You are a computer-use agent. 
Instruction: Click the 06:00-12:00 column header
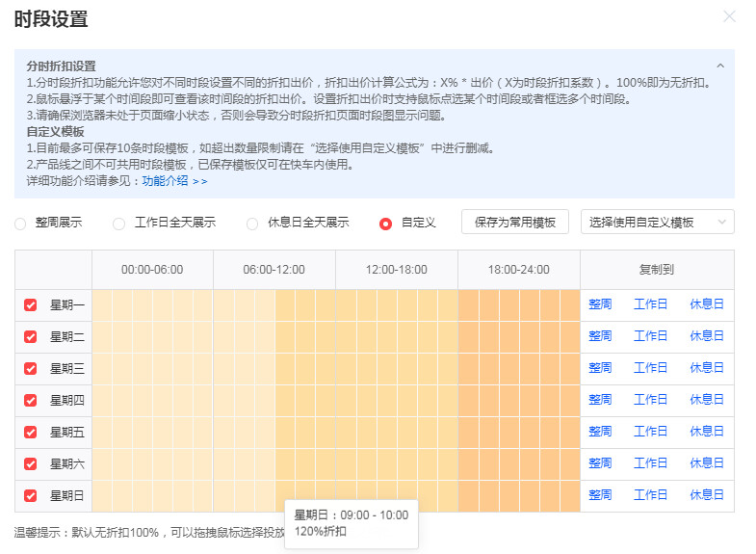(274, 270)
